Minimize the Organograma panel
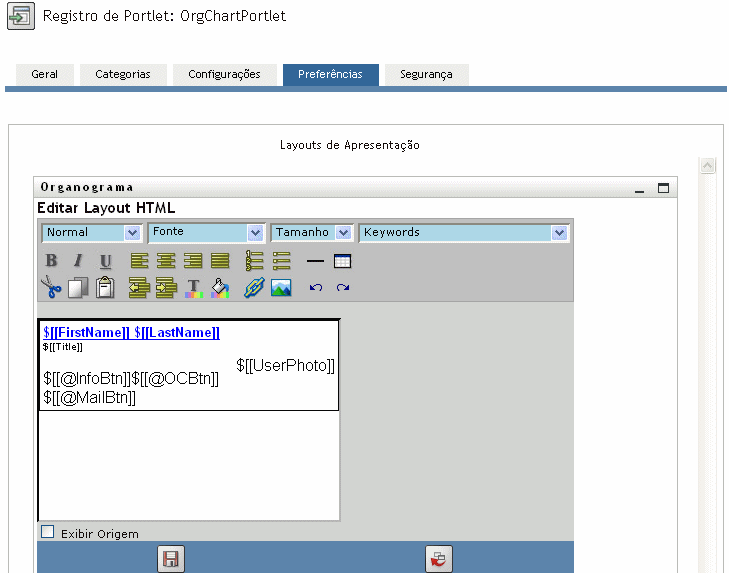 coord(640,189)
